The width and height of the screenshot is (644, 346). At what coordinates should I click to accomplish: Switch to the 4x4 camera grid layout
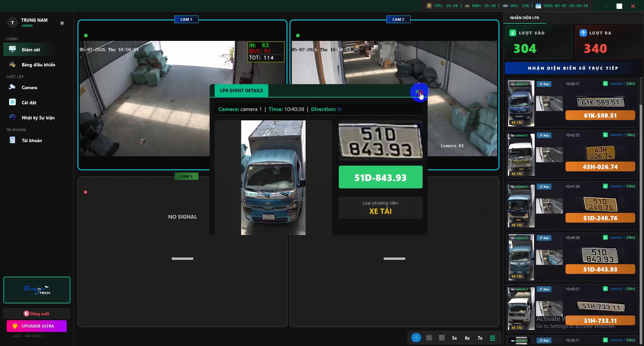click(442, 338)
